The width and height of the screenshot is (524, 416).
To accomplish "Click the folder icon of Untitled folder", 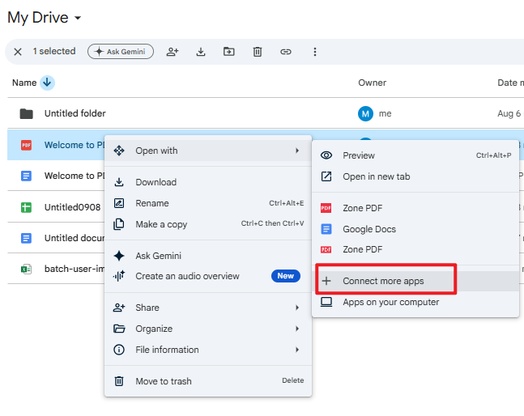I will (x=26, y=114).
